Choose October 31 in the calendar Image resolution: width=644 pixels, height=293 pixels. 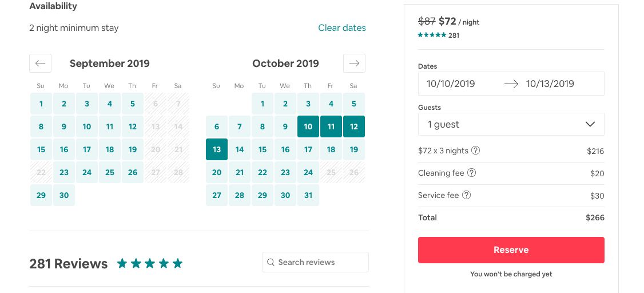(x=308, y=195)
